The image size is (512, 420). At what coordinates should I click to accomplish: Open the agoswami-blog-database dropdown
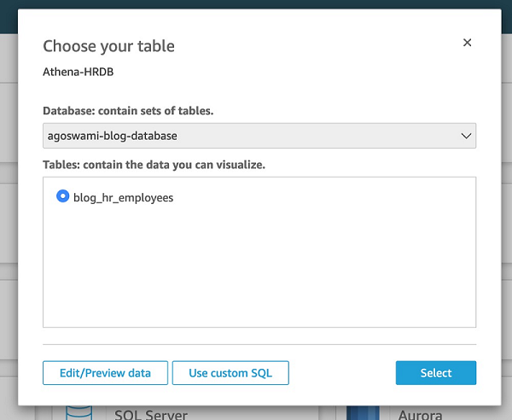(259, 136)
